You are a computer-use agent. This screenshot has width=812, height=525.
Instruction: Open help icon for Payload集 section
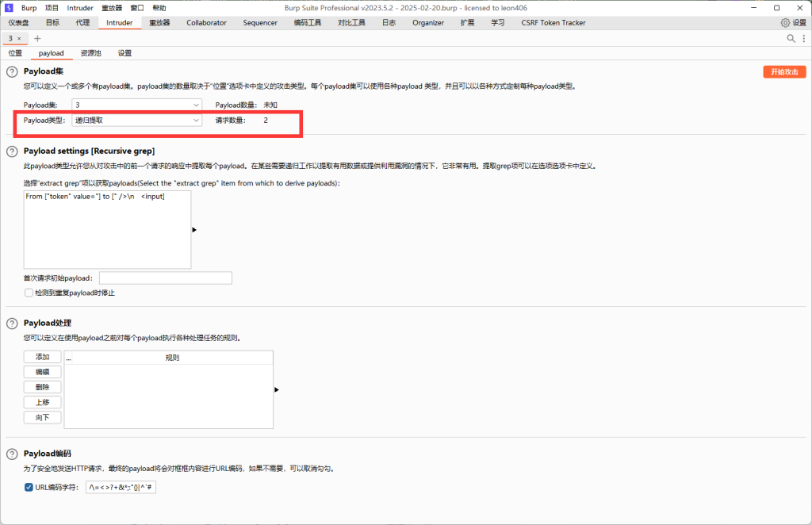(x=12, y=72)
